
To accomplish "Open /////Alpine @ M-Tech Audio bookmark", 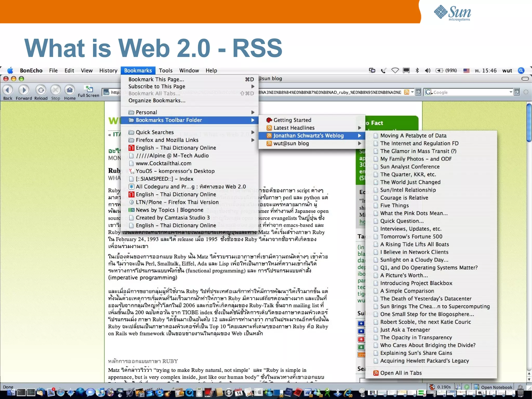I will point(190,156).
